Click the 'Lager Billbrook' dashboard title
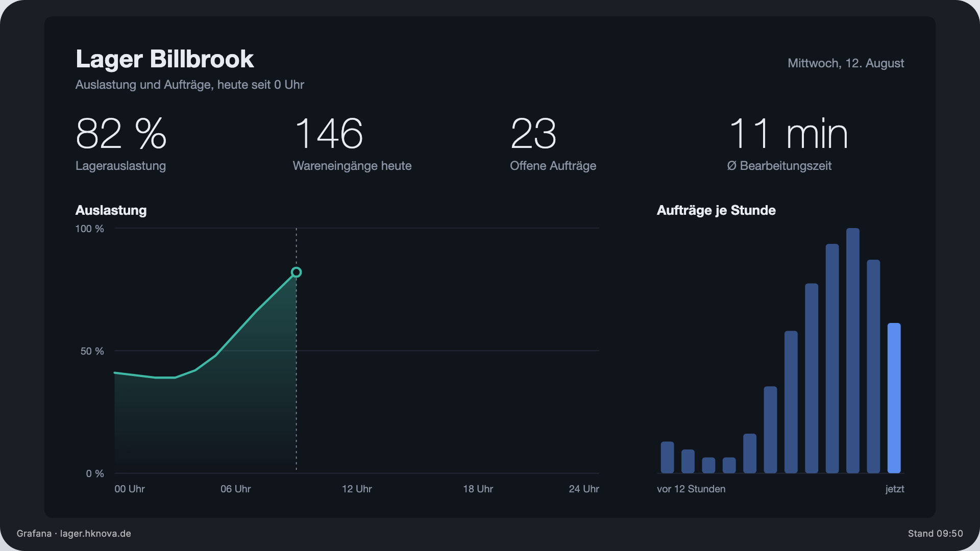The width and height of the screenshot is (980, 551). click(x=164, y=59)
